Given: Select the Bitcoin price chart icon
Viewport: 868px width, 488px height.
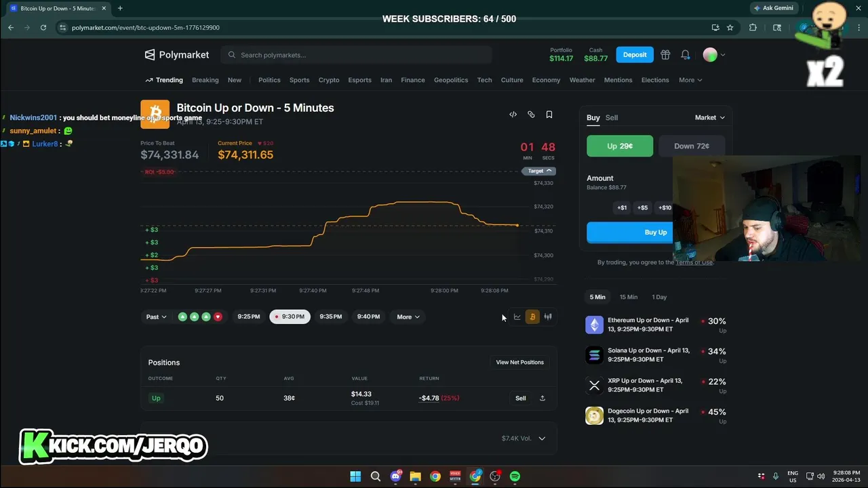Looking at the screenshot, I should click(532, 317).
